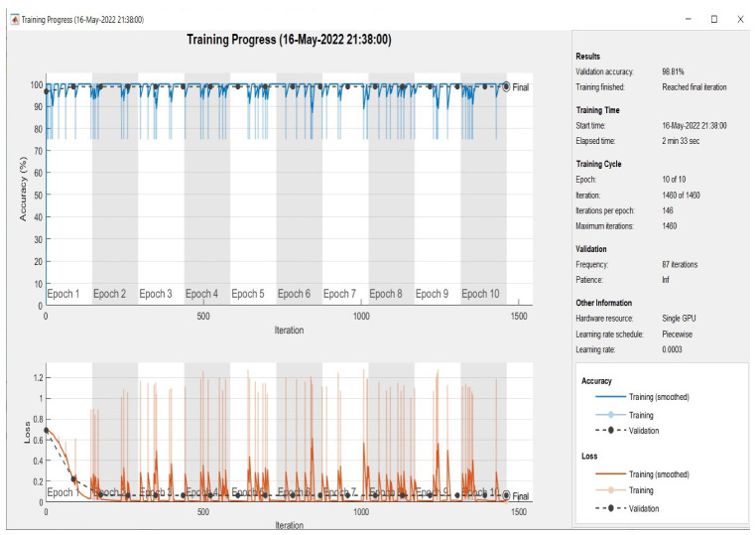756x535 pixels.
Task: Minimize the Training Progress window
Action: tap(688, 19)
